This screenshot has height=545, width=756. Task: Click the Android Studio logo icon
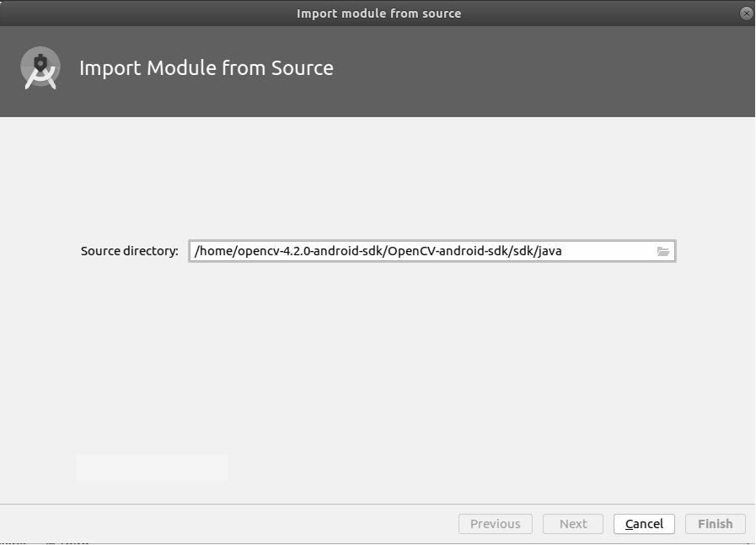pyautogui.click(x=40, y=68)
